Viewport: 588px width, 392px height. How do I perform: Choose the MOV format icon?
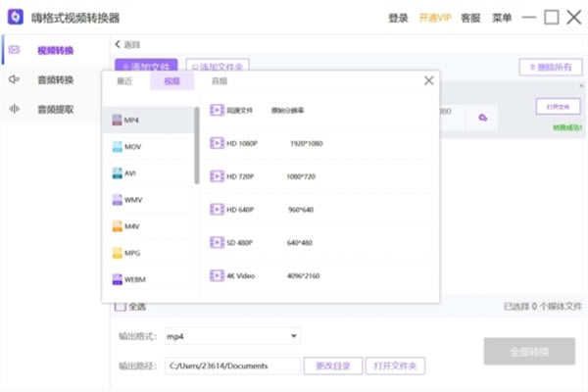pos(116,146)
